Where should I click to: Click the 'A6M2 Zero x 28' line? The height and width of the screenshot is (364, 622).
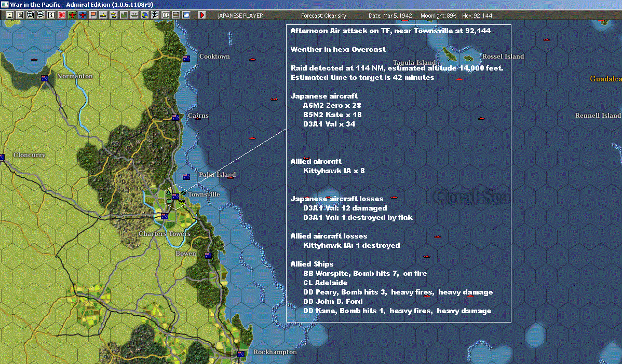click(332, 105)
